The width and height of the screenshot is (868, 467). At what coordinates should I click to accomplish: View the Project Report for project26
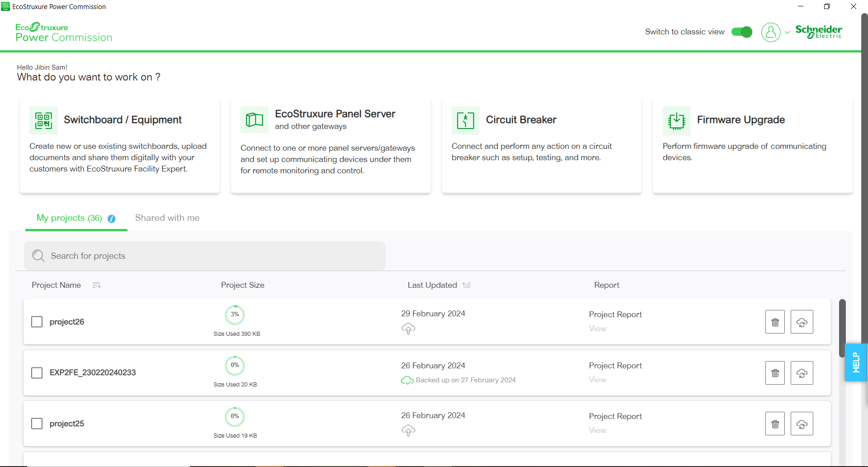tap(598, 329)
